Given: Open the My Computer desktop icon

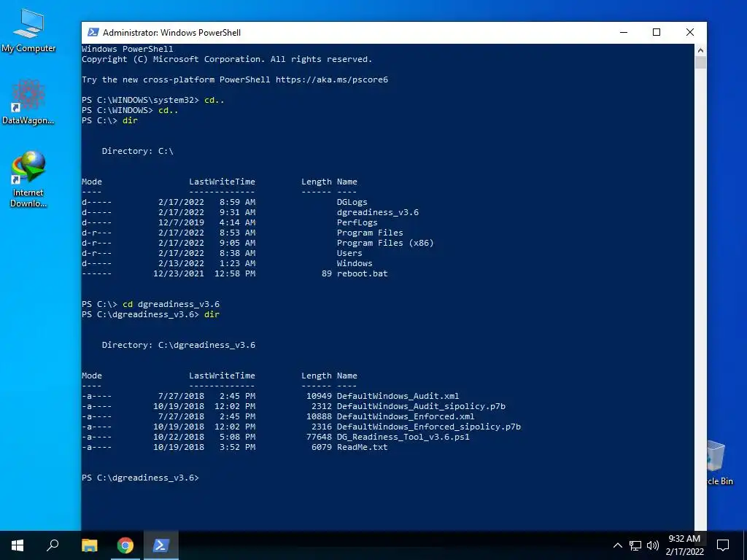Looking at the screenshot, I should click(x=28, y=31).
